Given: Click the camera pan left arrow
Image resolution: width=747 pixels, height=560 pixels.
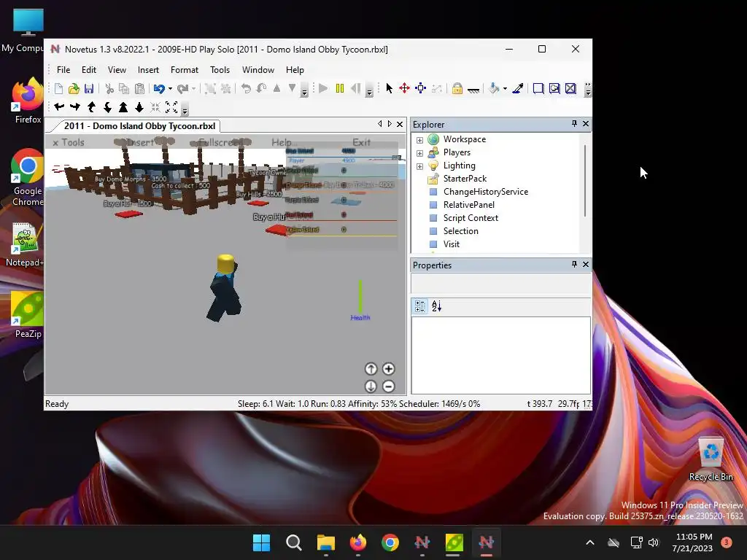Looking at the screenshot, I should coord(59,107).
